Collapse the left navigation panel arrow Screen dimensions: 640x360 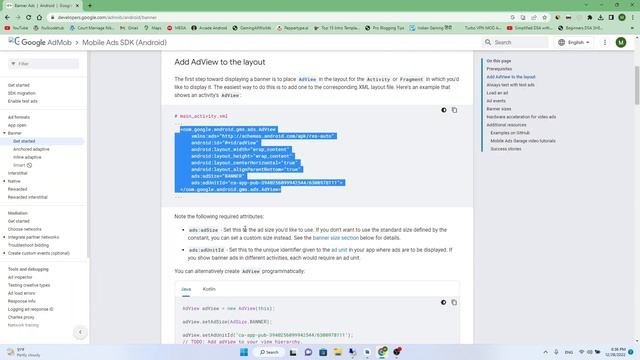pyautogui.click(x=80, y=332)
